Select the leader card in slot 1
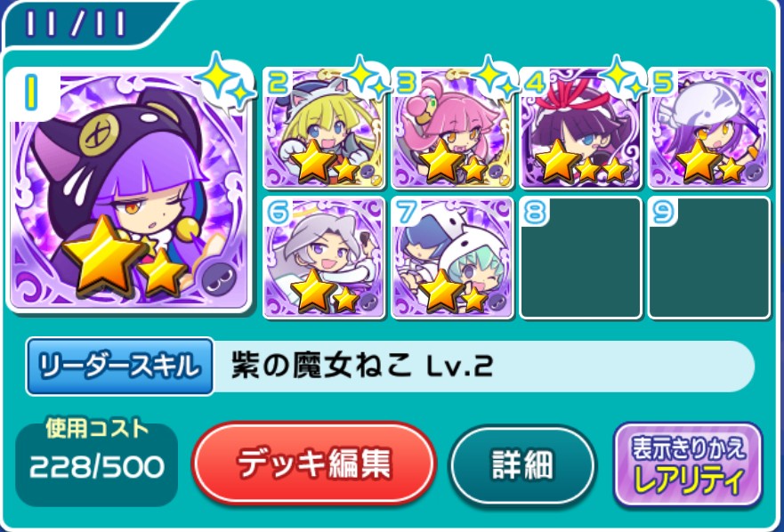 pyautogui.click(x=128, y=190)
